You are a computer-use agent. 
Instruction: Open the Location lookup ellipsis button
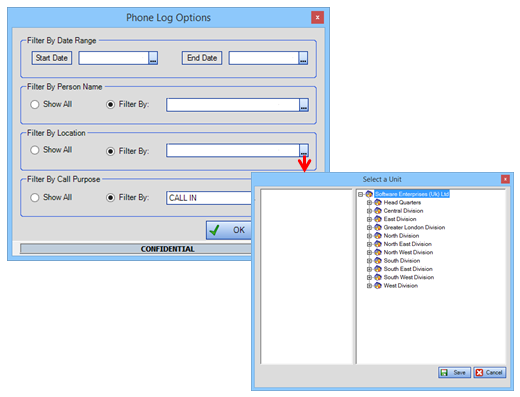(x=304, y=150)
